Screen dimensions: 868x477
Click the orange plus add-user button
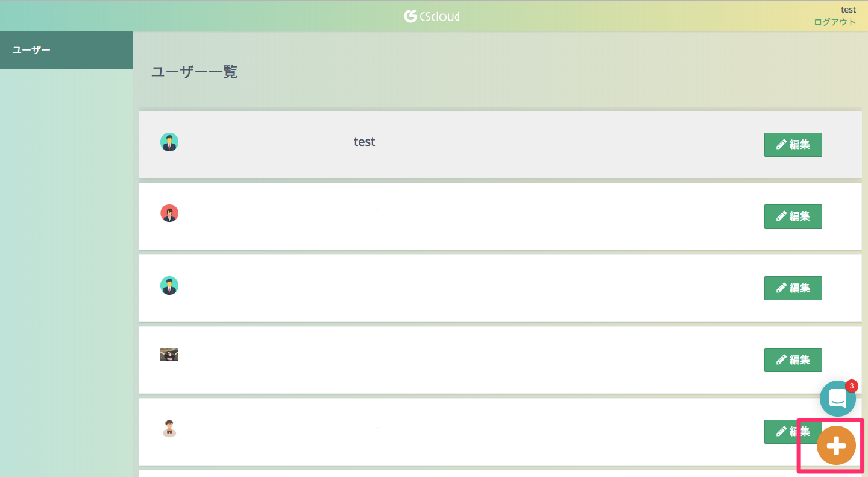click(836, 446)
